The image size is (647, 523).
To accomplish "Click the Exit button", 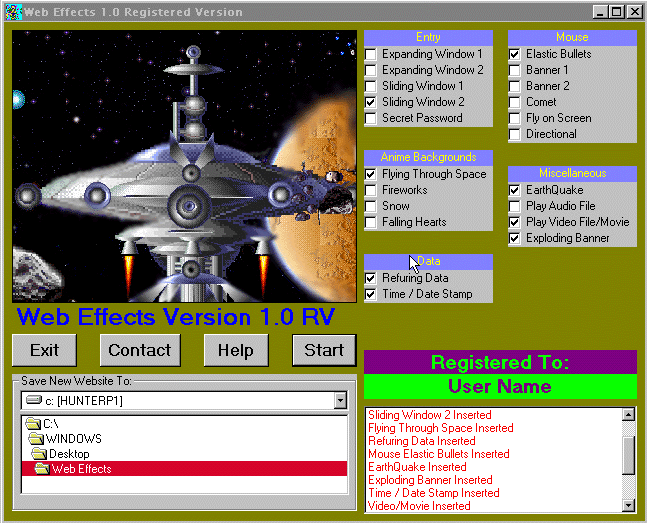I will [44, 350].
